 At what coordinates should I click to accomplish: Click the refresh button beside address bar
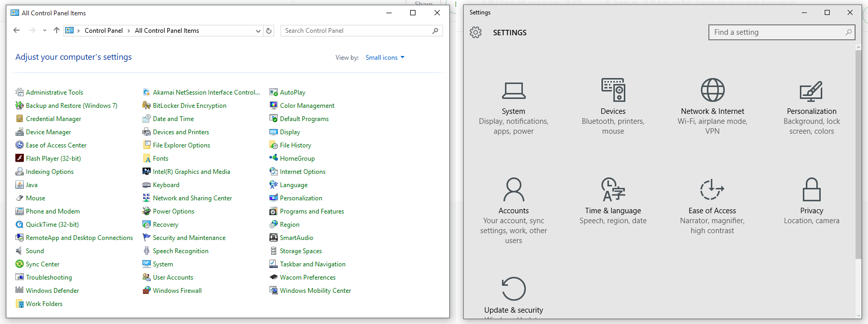(269, 31)
